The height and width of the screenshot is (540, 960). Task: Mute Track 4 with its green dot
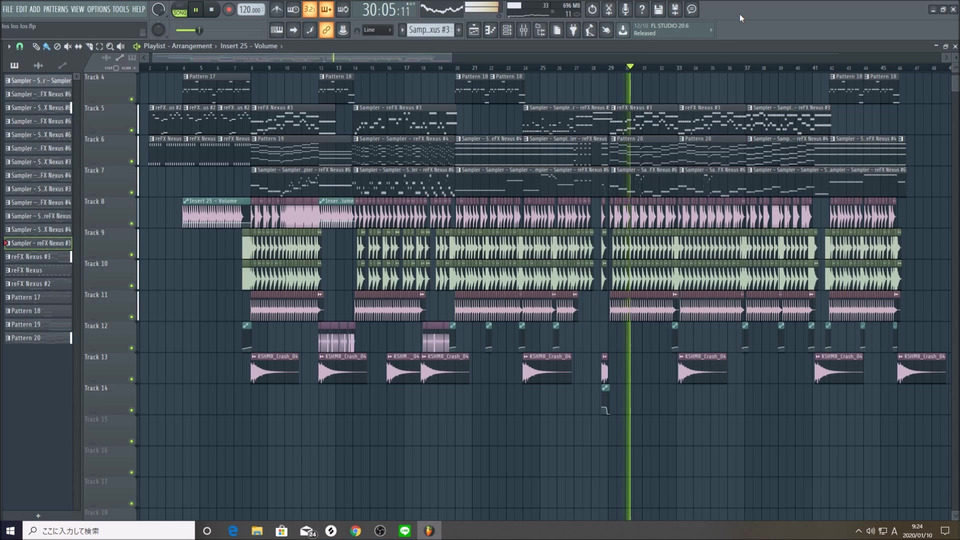(x=132, y=99)
